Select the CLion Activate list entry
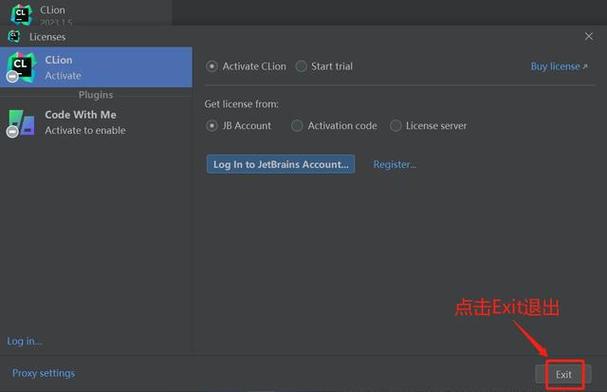 [x=96, y=67]
